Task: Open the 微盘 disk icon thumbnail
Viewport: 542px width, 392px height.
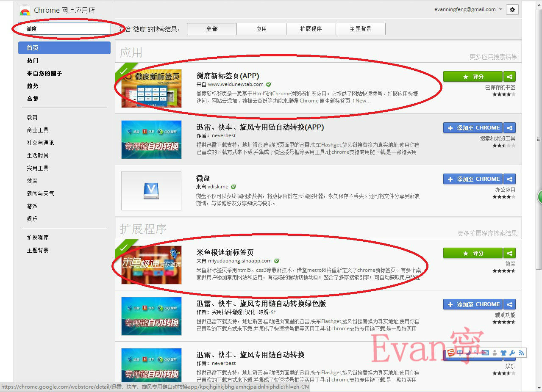Action: click(151, 191)
